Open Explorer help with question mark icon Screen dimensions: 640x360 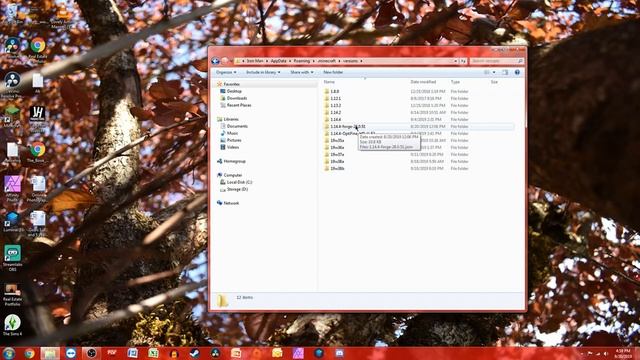[x=517, y=72]
